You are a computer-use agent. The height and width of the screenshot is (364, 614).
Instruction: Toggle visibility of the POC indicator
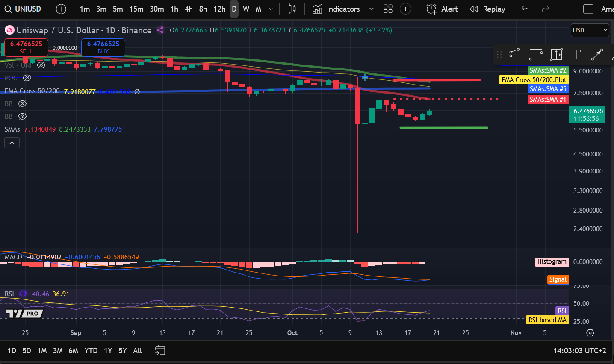(x=27, y=78)
